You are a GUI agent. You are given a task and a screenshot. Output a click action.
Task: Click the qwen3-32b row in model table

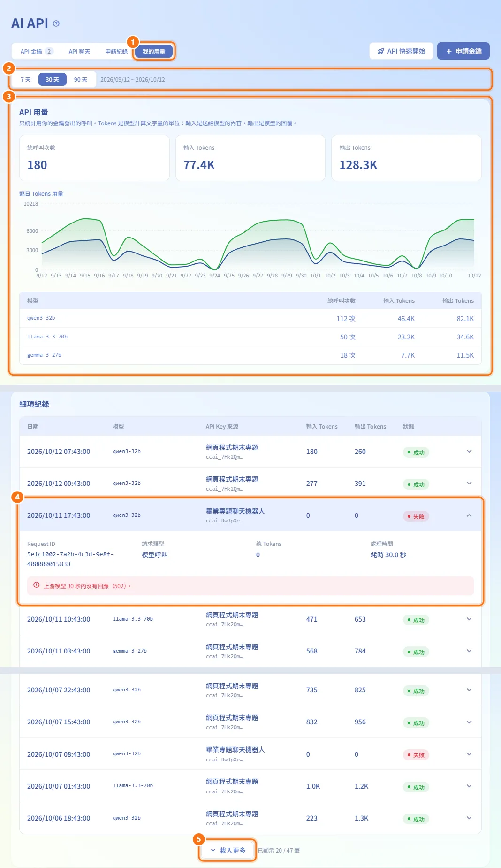(250, 318)
